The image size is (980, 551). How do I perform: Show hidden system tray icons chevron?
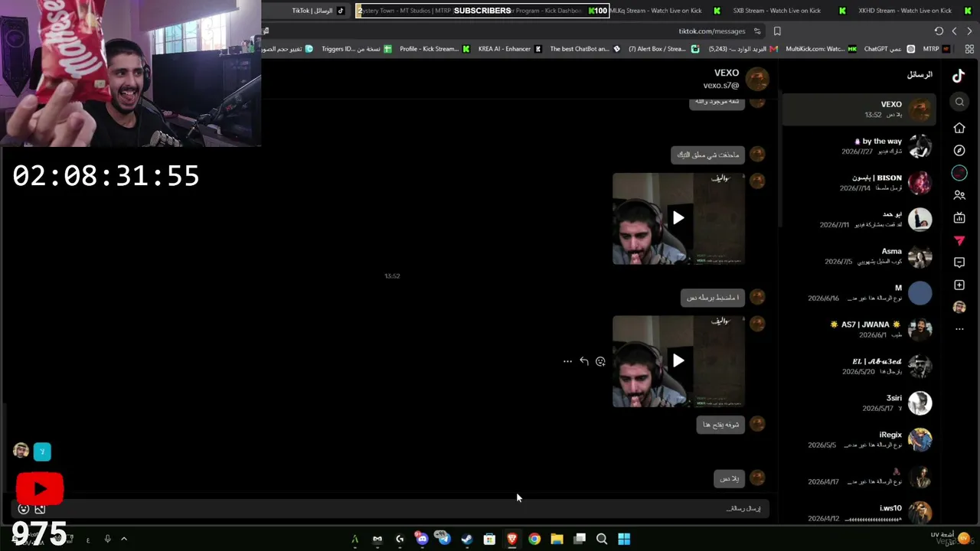click(x=124, y=539)
